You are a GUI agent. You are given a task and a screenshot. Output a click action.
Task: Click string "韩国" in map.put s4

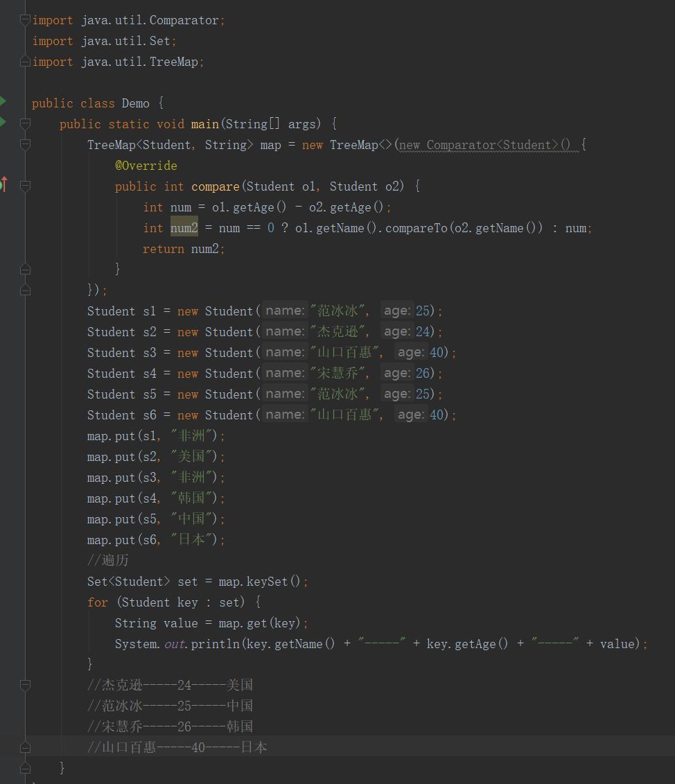[x=191, y=498]
